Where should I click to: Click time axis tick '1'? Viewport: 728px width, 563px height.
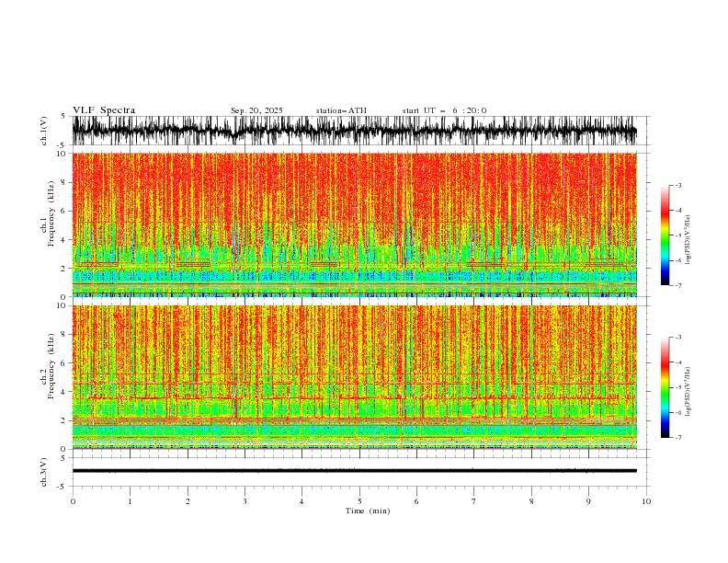(130, 501)
